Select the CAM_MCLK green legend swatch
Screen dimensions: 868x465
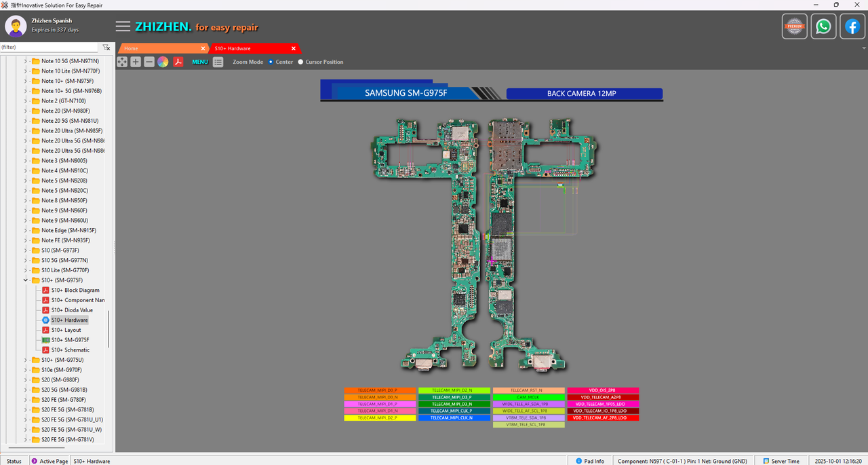click(528, 397)
